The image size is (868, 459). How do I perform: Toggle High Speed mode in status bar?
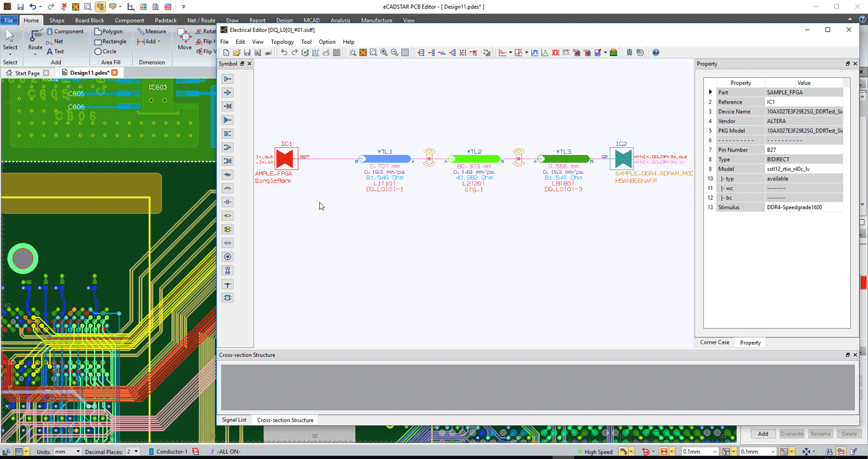coord(596,452)
